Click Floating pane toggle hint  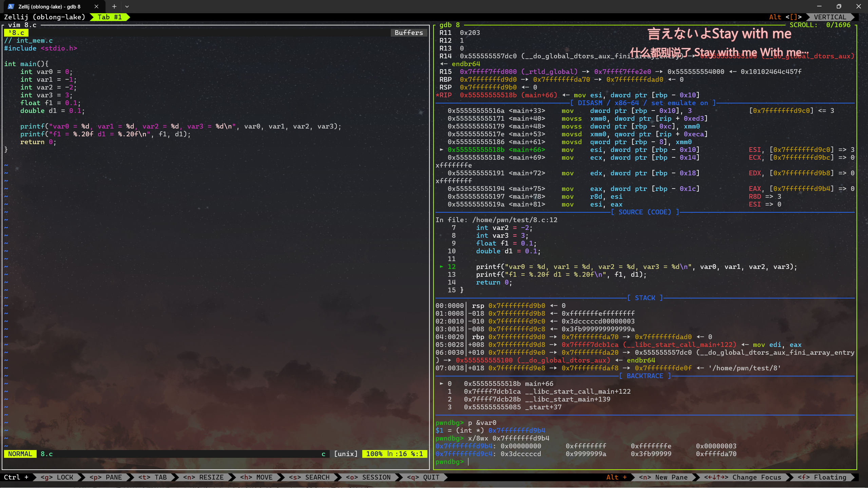(822, 477)
